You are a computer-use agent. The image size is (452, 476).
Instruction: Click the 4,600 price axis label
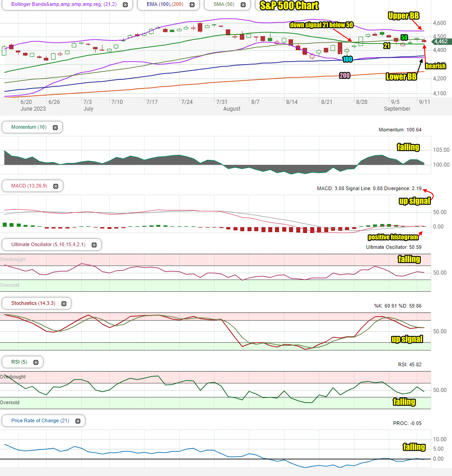[x=439, y=23]
